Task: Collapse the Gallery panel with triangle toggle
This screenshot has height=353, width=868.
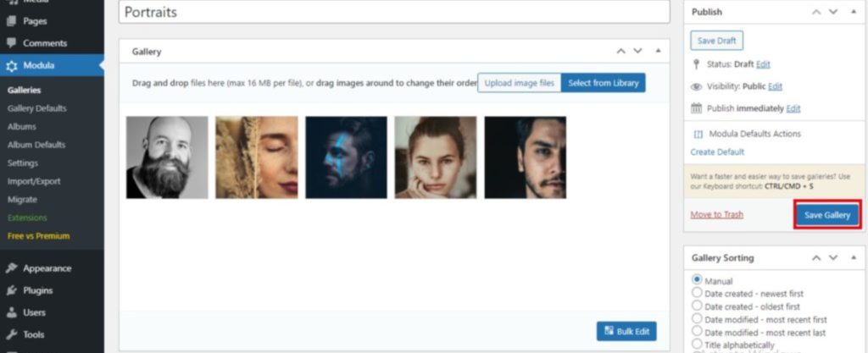Action: 658,52
